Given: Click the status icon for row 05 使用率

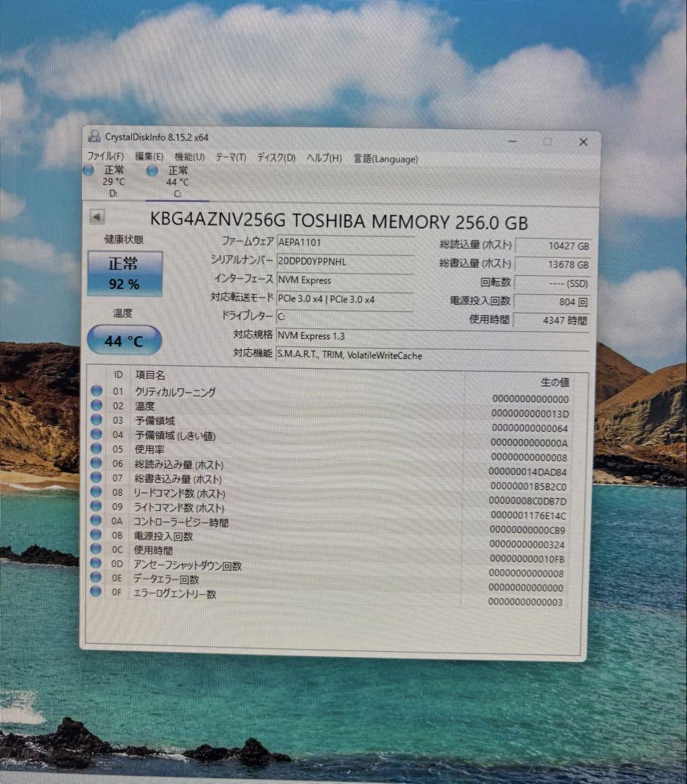Looking at the screenshot, I should coord(97,449).
